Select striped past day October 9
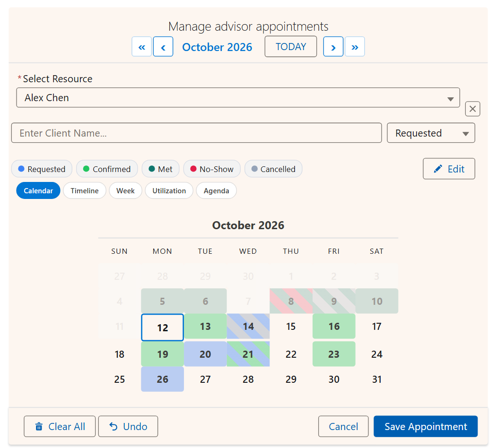The width and height of the screenshot is (497, 448). (x=334, y=301)
